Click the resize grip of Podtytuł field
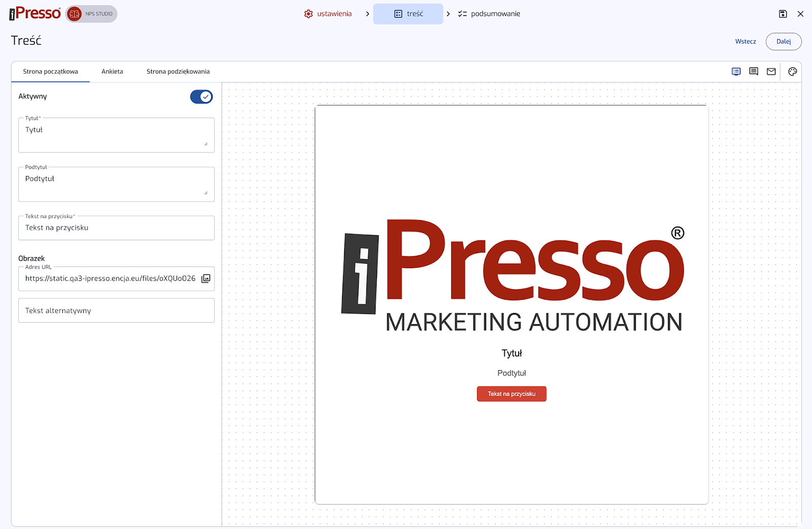The width and height of the screenshot is (812, 529). click(206, 193)
